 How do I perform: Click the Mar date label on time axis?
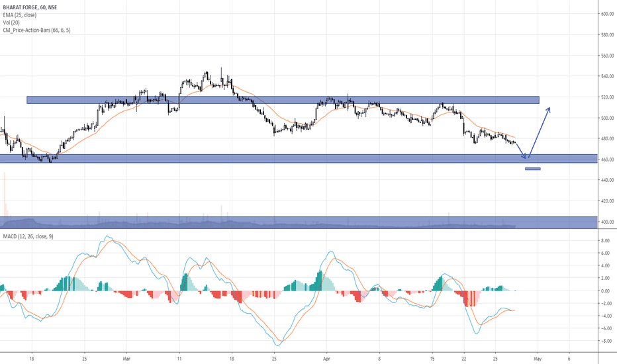pos(126,359)
